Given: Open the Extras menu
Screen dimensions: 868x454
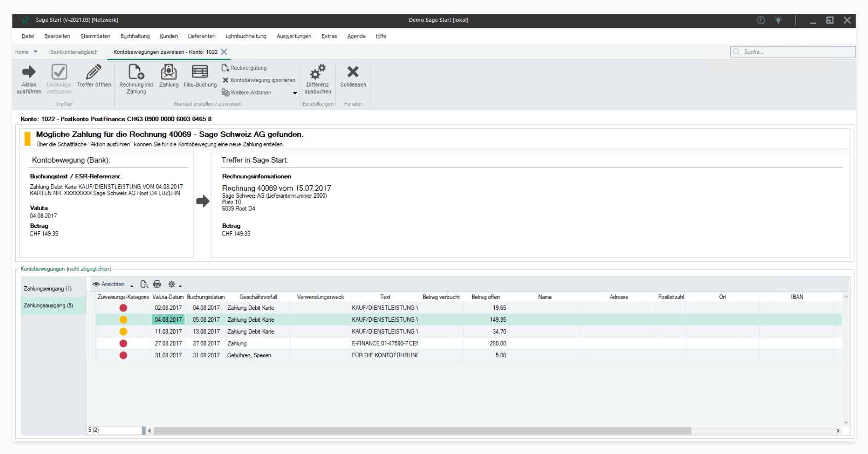Looking at the screenshot, I should point(329,36).
